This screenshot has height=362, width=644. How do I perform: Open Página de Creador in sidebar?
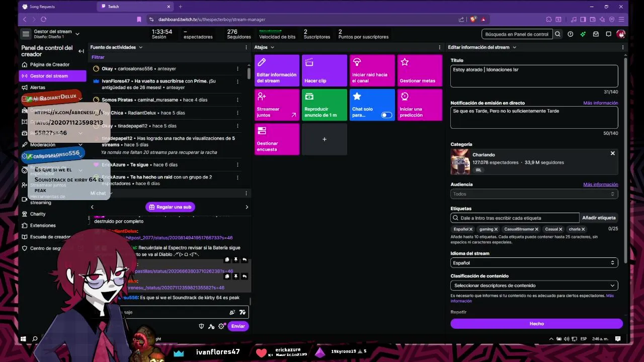pyautogui.click(x=50, y=64)
